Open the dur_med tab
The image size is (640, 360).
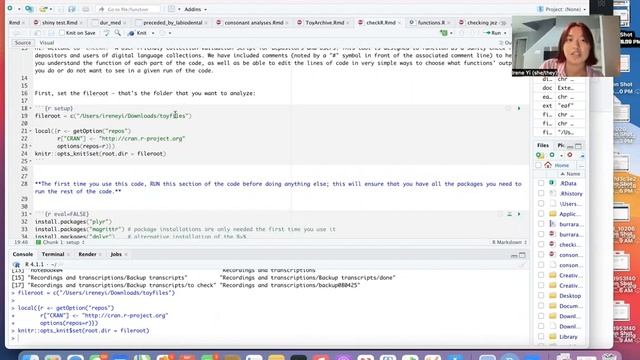tap(109, 23)
